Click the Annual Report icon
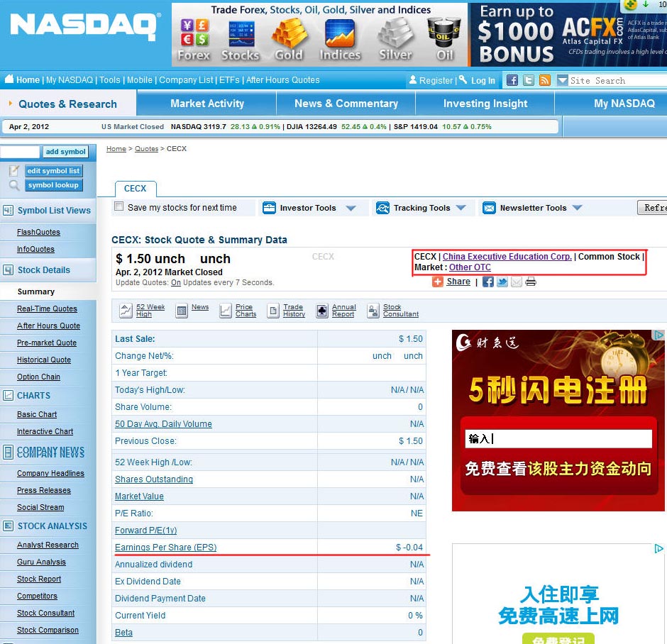Image resolution: width=667 pixels, height=644 pixels. 322,311
